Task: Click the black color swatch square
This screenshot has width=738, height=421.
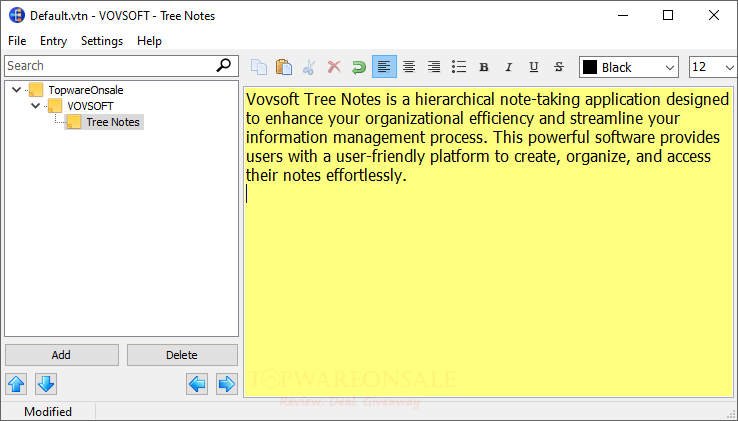Action: (590, 67)
